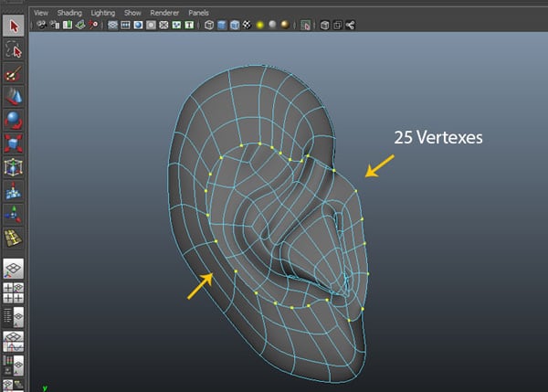Expand the Show menu dropdown
This screenshot has width=548, height=392.
(x=132, y=14)
